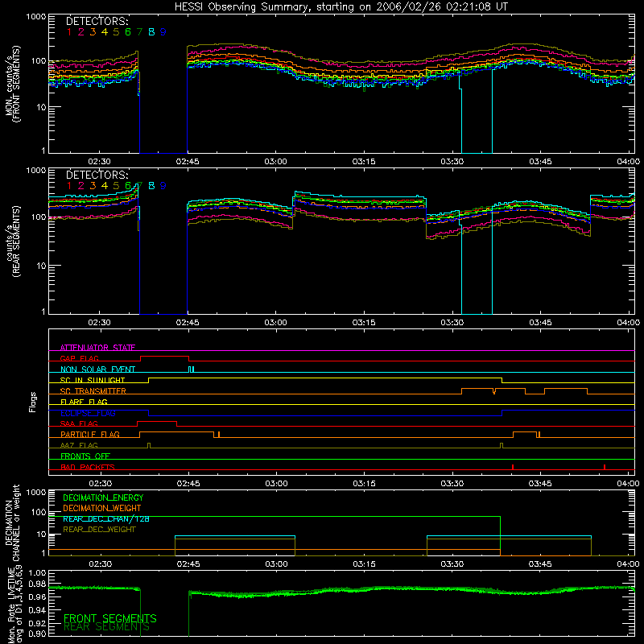Click the AAZ FLAG label

[x=79, y=445]
